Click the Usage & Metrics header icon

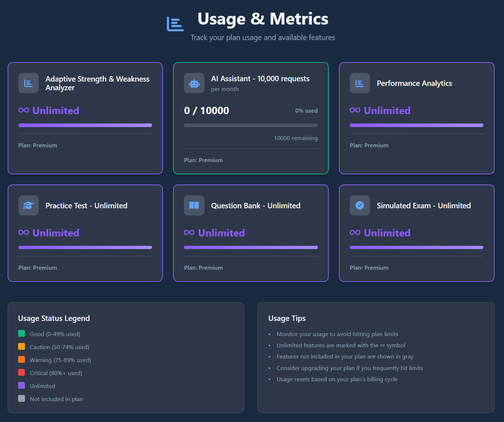175,24
